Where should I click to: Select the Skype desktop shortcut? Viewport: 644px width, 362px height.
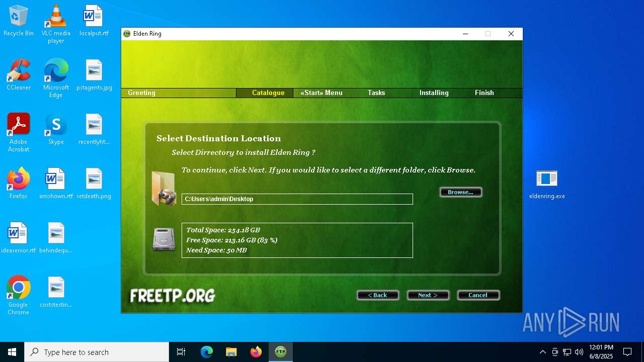pos(56,129)
